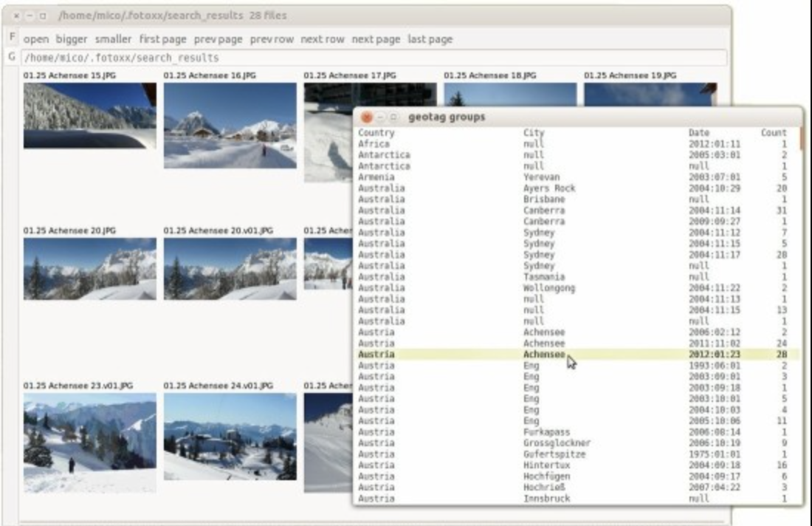This screenshot has height=526, width=812.
Task: Jump to 'last page' of gallery
Action: (x=430, y=39)
